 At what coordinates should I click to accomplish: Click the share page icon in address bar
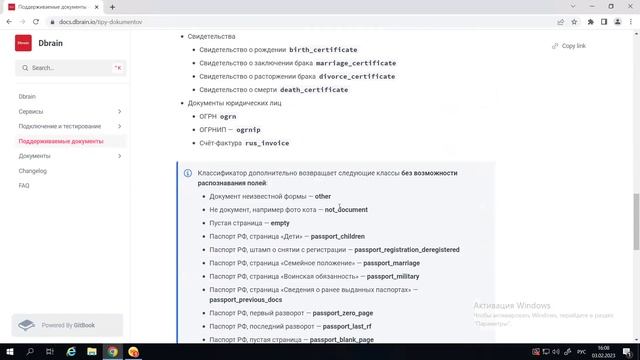pyautogui.click(x=560, y=22)
